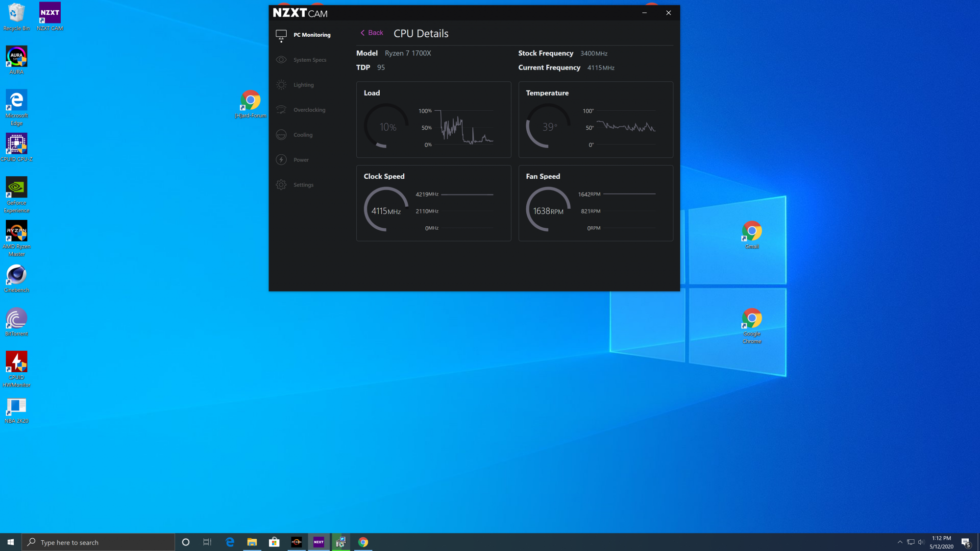Click the PC Monitoring monitor icon
Viewport: 980px width, 551px height.
click(x=281, y=35)
